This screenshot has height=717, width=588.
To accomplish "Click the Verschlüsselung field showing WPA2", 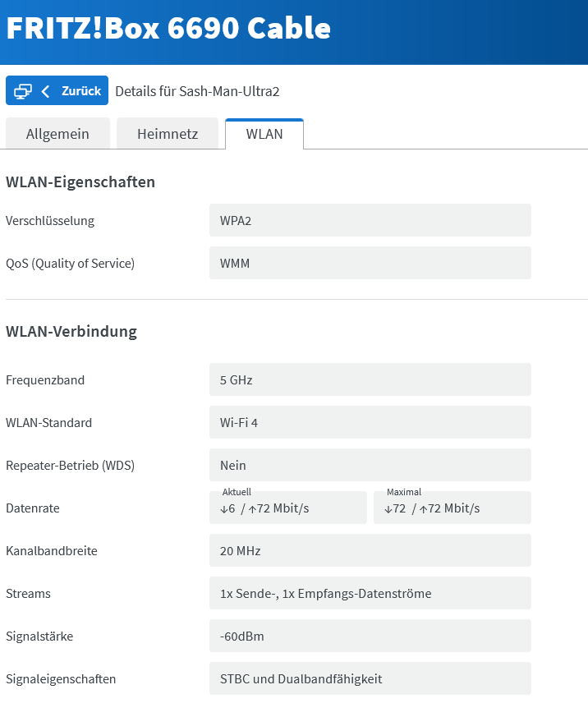I will pos(370,220).
